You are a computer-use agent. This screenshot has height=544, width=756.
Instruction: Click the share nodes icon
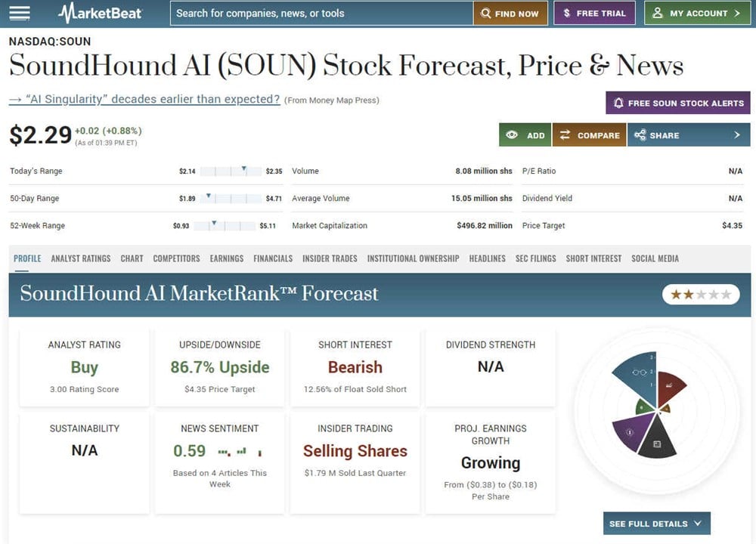click(x=640, y=135)
